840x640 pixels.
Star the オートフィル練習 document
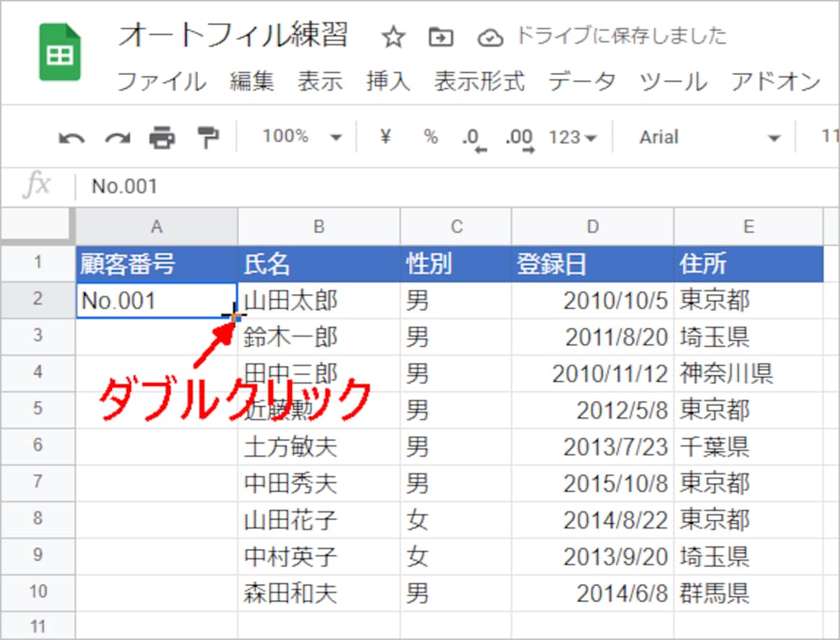click(x=393, y=38)
